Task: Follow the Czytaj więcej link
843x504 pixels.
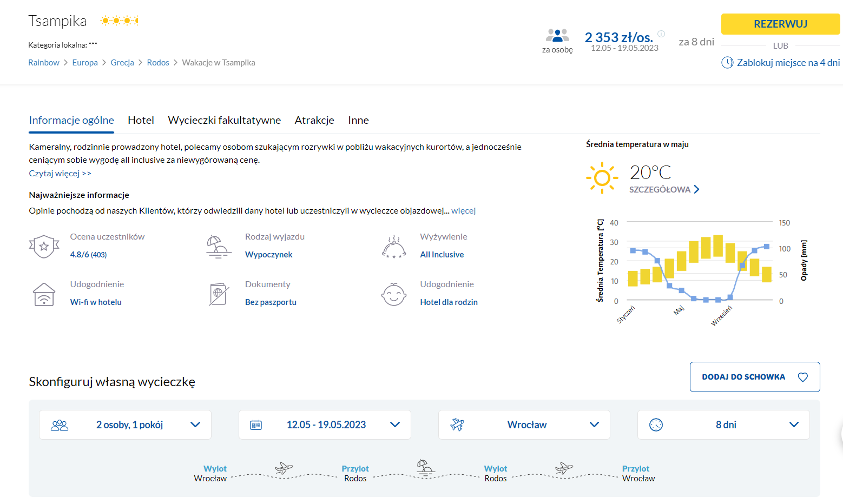Action: [x=60, y=174]
